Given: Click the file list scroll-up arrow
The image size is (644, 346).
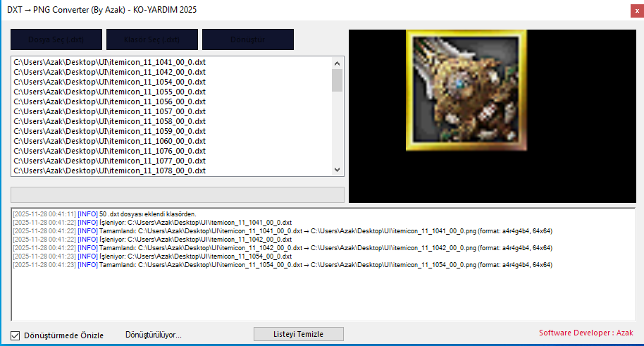Looking at the screenshot, I should coord(338,63).
